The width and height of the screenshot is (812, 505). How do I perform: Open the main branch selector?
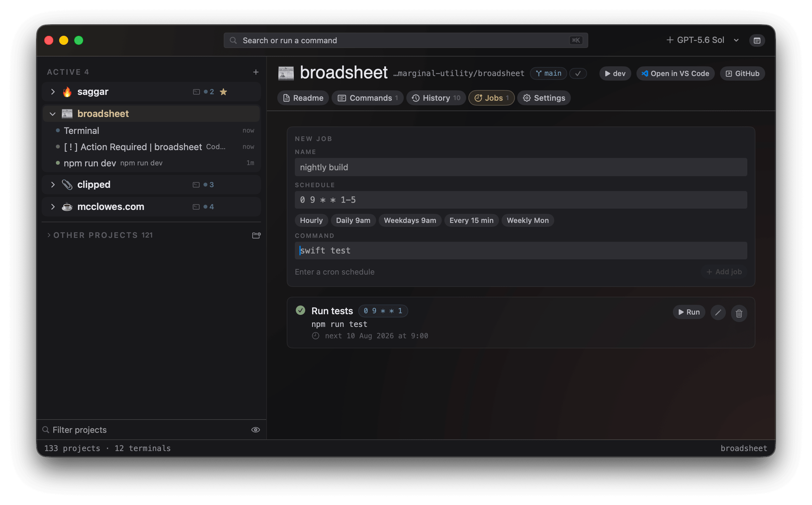coord(548,73)
